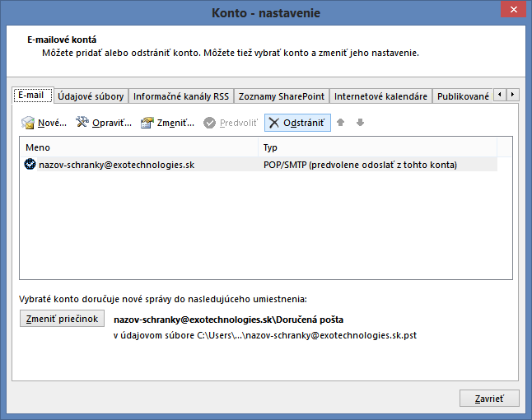
Task: Click the Doručená pošta delivery location text
Action: 228,320
